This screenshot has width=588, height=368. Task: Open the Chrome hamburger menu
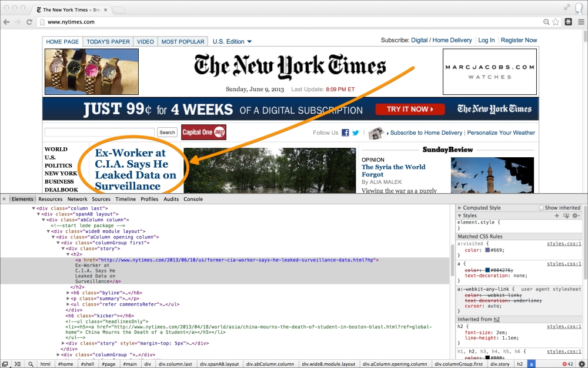pyautogui.click(x=581, y=22)
